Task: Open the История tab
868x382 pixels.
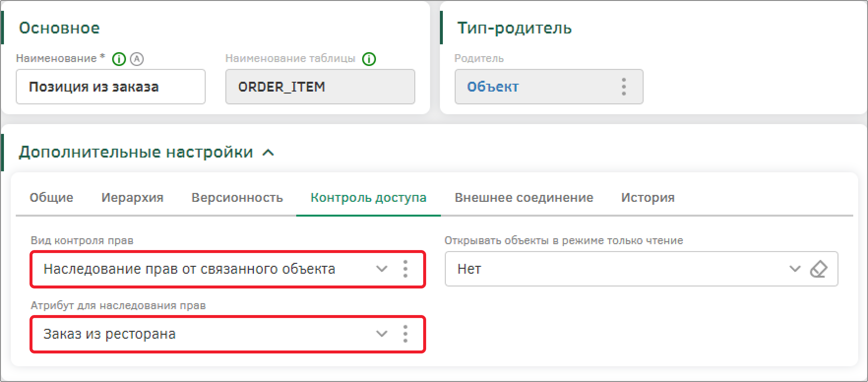Action: (x=648, y=198)
